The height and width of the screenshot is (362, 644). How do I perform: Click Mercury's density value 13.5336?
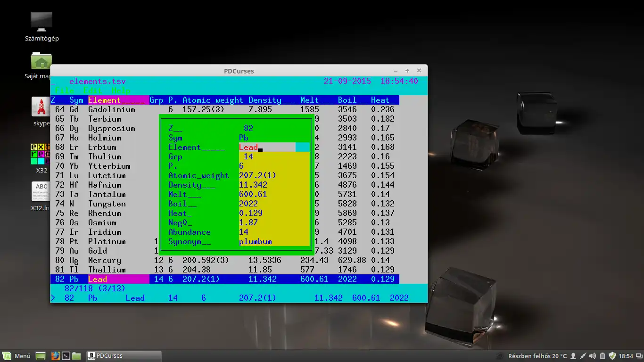[265, 260]
